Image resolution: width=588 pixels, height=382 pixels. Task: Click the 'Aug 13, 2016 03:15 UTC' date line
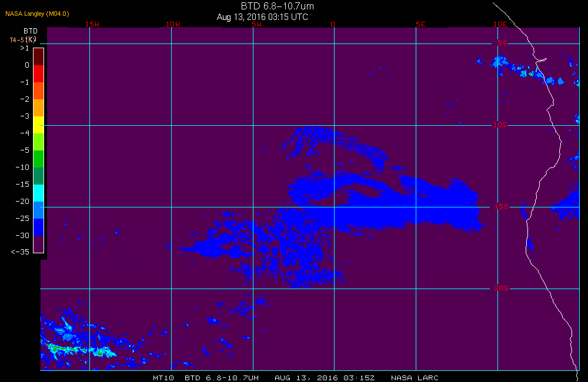tap(262, 17)
